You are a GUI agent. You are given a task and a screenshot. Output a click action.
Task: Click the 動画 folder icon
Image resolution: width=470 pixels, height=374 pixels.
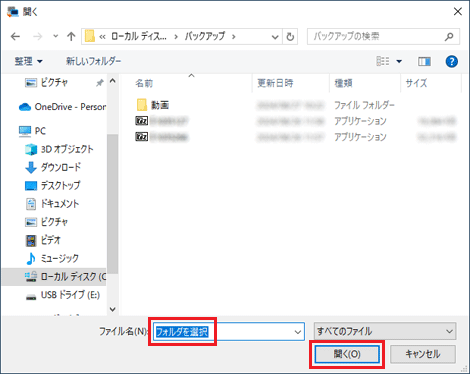pos(142,105)
